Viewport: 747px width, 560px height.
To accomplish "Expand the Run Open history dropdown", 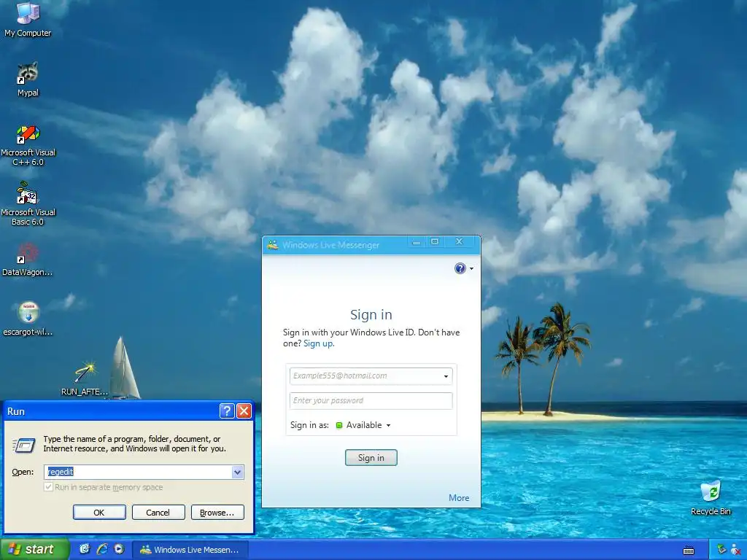I will [238, 472].
